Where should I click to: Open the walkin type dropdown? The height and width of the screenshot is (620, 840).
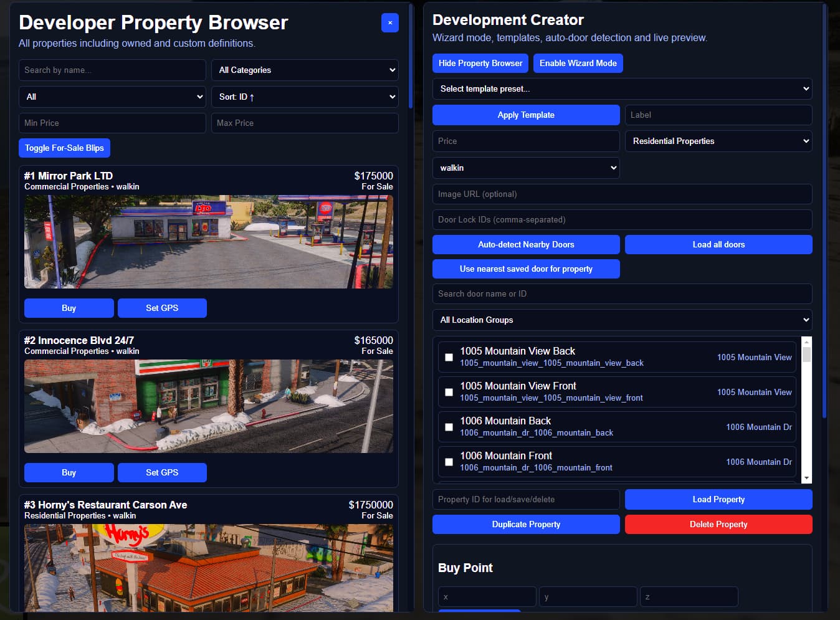coord(526,168)
